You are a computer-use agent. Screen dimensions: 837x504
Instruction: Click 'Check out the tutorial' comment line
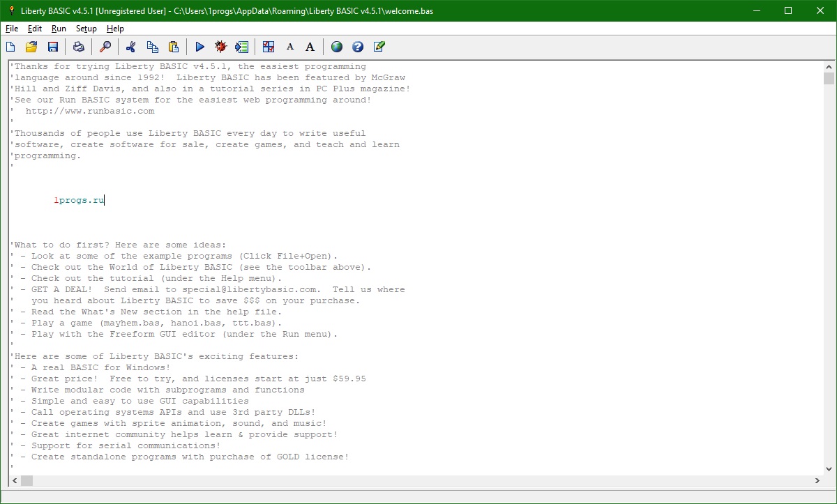click(146, 279)
